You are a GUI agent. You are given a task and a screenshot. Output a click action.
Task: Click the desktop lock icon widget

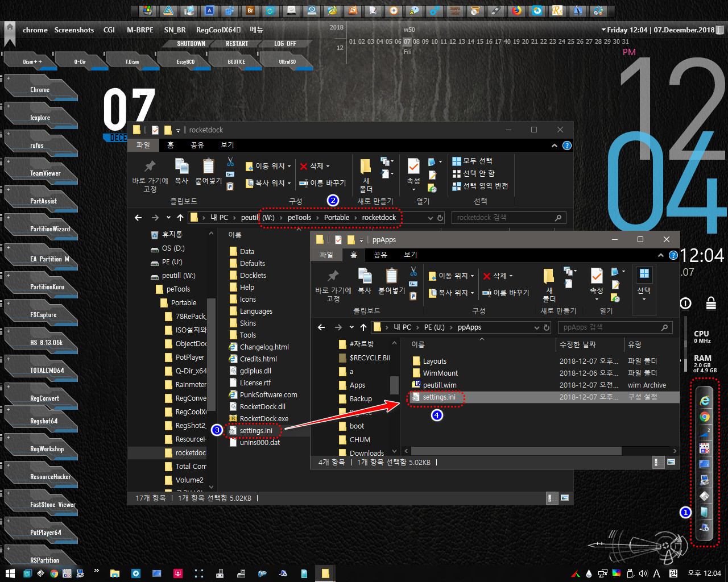click(711, 303)
